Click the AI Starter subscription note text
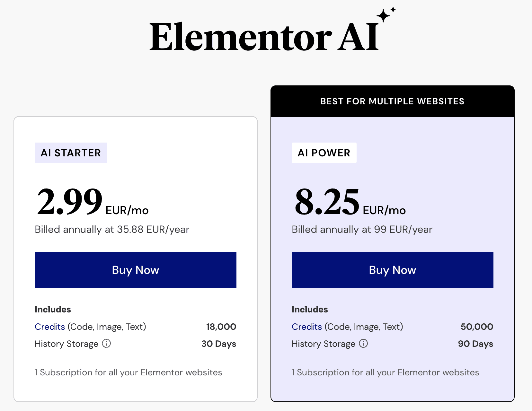Screen dimensions: 532x411 click(129, 372)
